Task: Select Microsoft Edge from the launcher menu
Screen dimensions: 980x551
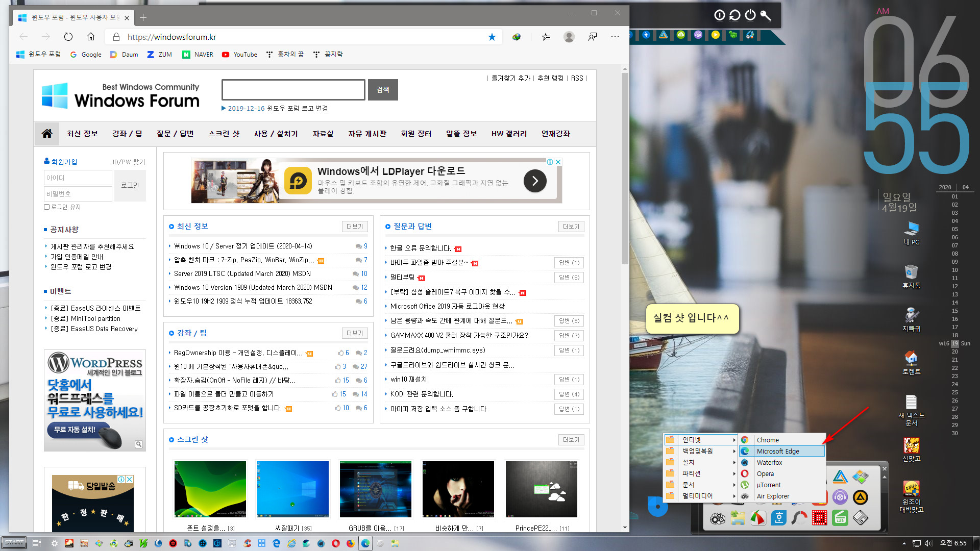Action: 782,451
